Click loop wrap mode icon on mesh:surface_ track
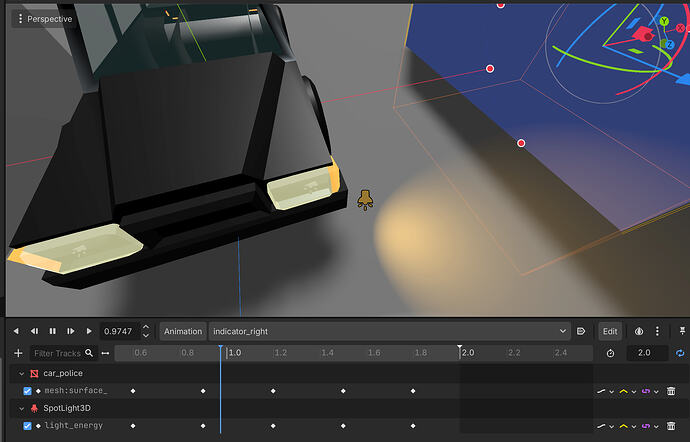The image size is (690, 442). tap(646, 391)
